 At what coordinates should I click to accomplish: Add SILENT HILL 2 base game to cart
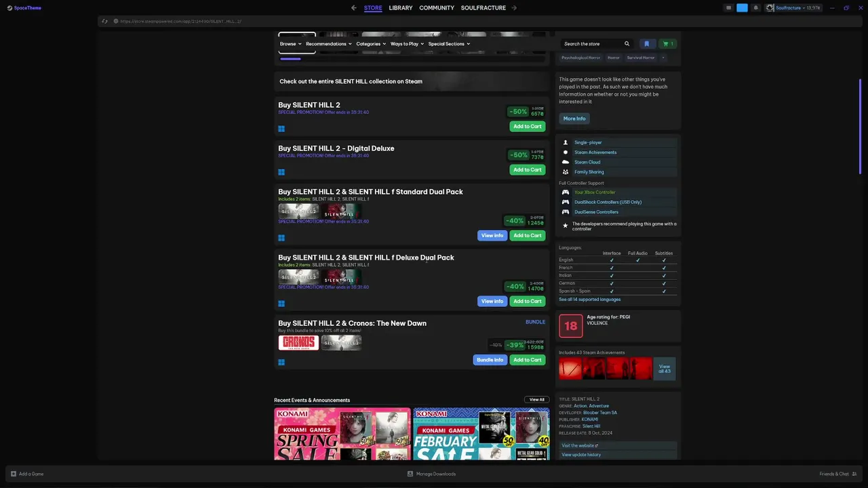(x=527, y=127)
